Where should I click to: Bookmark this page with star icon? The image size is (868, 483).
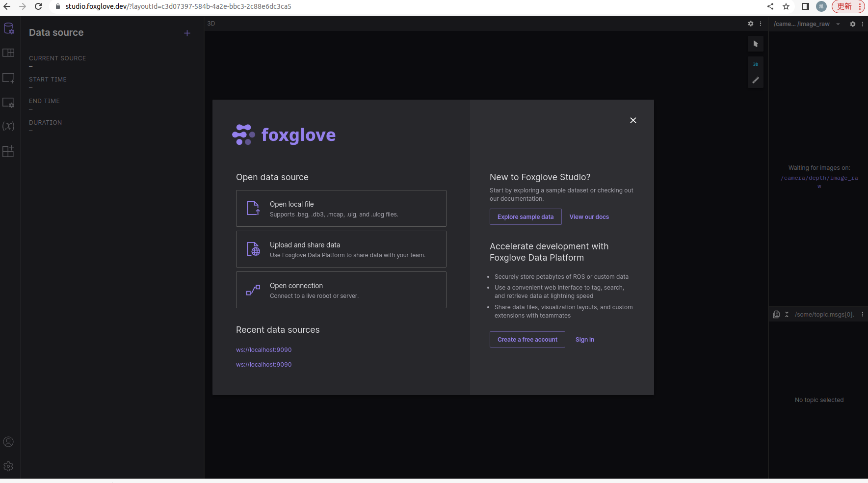(x=786, y=6)
